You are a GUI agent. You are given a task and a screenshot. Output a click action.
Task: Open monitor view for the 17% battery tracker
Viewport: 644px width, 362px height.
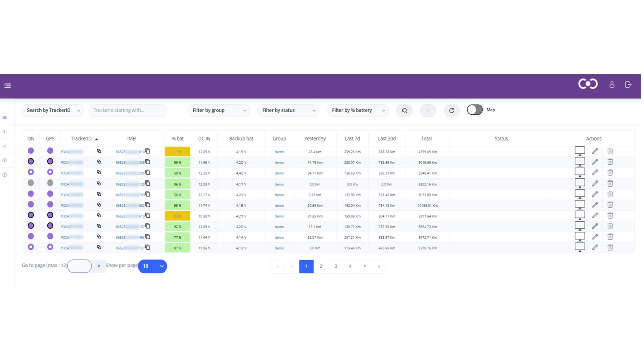(580, 151)
